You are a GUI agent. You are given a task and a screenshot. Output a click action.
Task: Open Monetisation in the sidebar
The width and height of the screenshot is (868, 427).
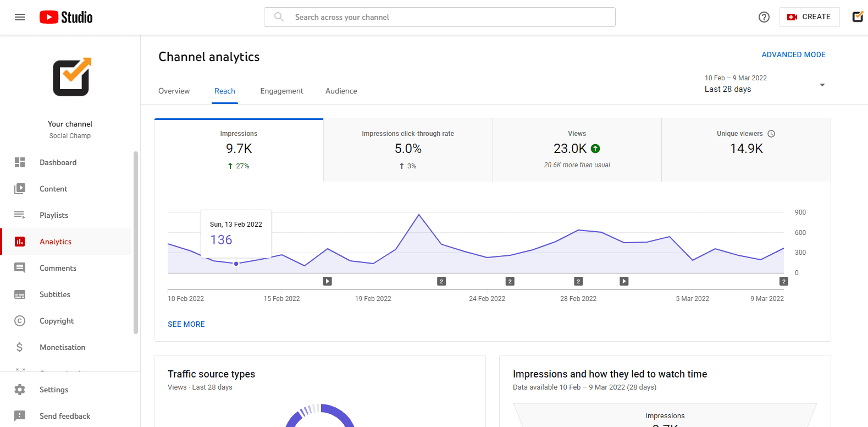pos(62,347)
